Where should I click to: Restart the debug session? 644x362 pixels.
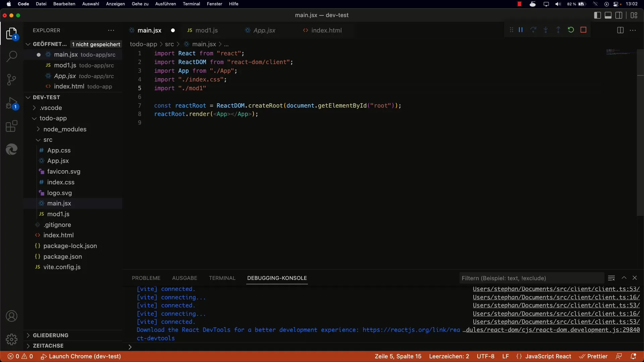(571, 30)
